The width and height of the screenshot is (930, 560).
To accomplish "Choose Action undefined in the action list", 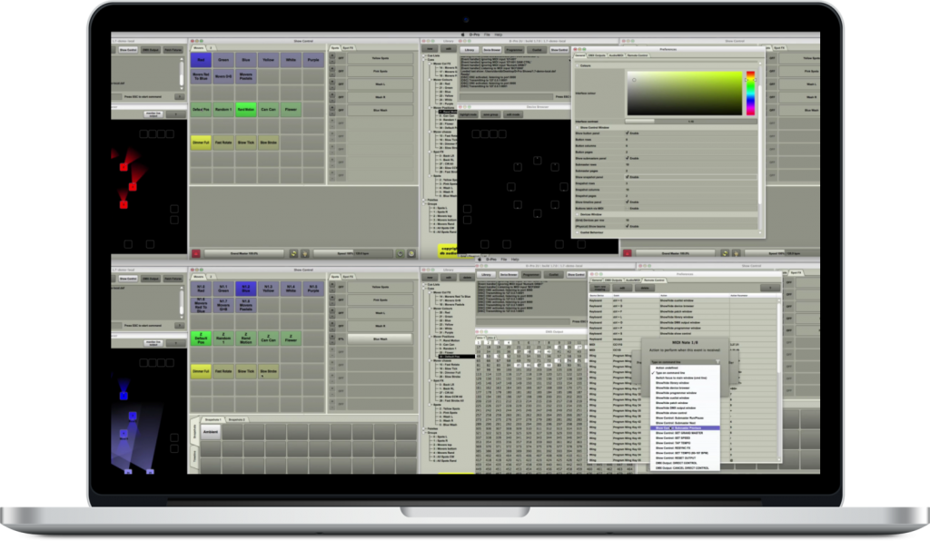I will tap(686, 368).
